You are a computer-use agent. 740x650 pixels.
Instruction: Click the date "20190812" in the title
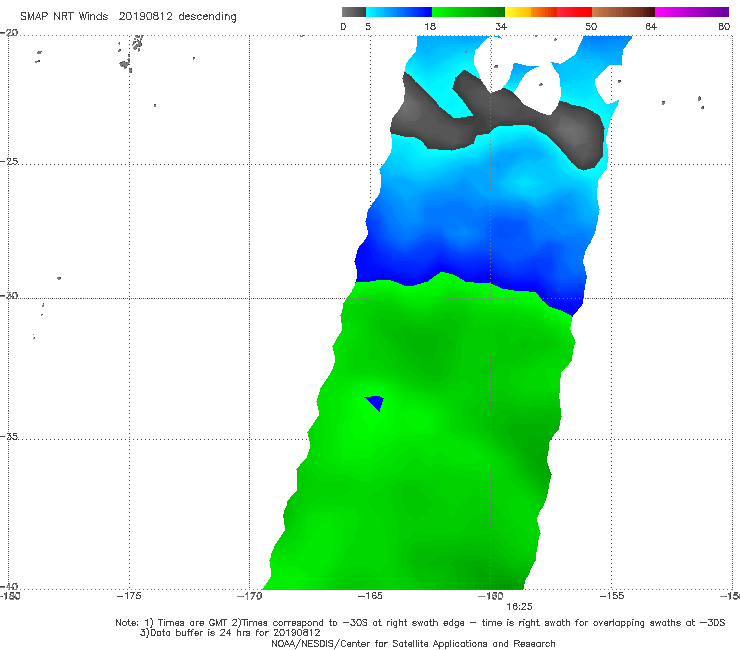145,16
